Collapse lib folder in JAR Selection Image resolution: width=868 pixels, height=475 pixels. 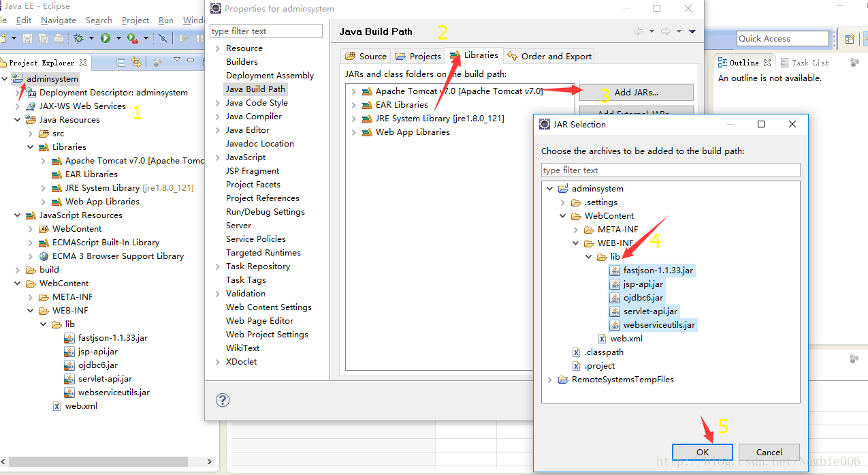pos(589,257)
